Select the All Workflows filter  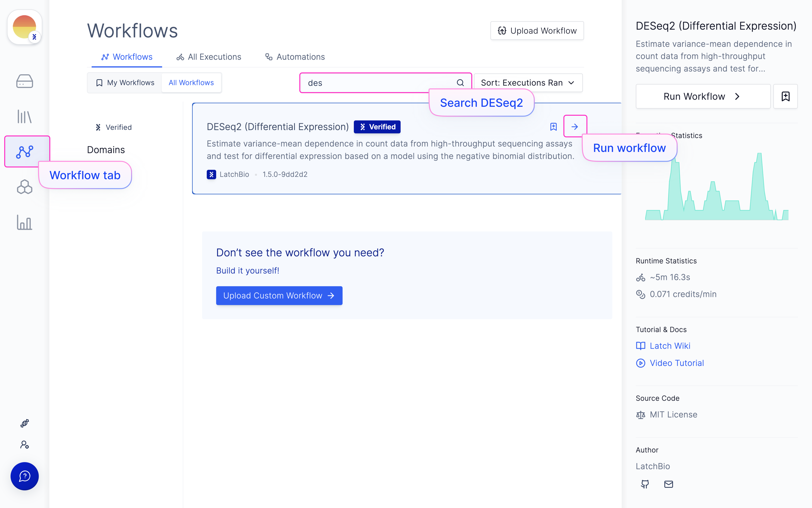(x=191, y=83)
